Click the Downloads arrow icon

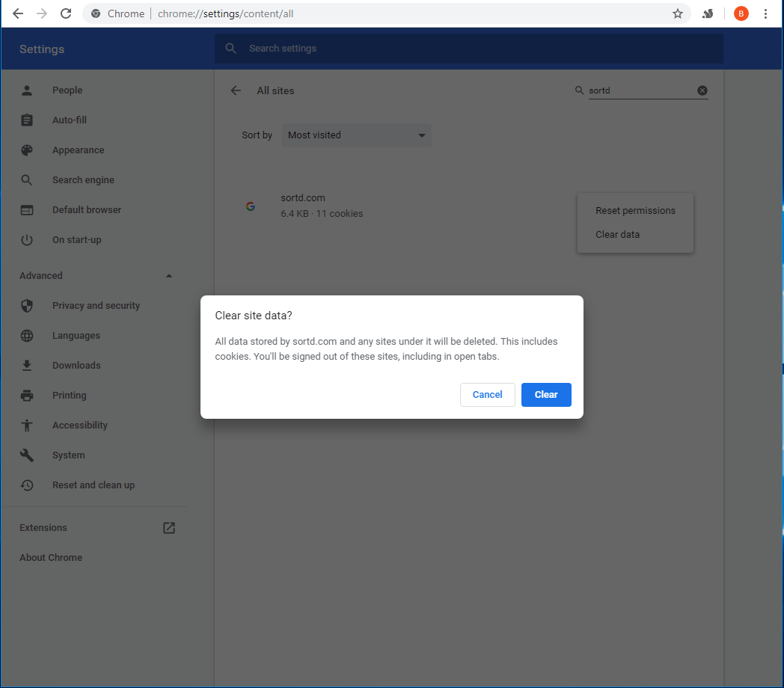tap(27, 366)
